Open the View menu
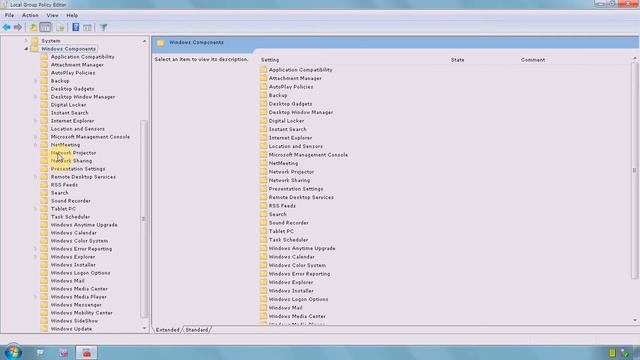Viewport: 640px width, 360px height. click(x=52, y=15)
